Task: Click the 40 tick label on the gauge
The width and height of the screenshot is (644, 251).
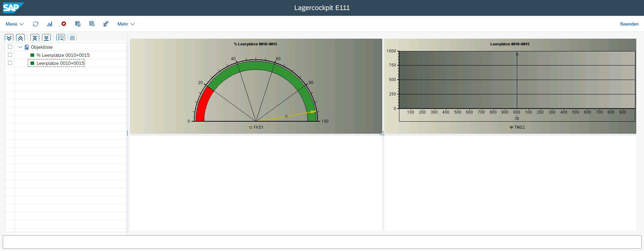Action: 233,59
